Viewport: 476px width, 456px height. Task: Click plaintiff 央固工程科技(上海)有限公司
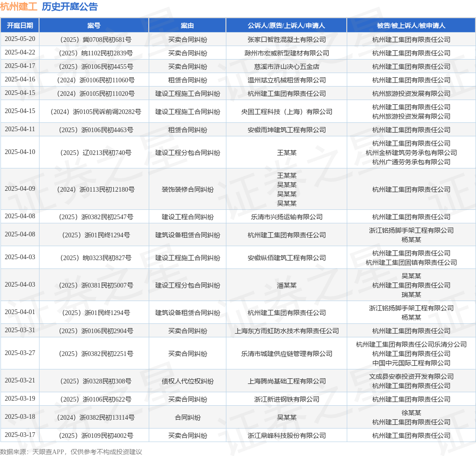coord(286,112)
